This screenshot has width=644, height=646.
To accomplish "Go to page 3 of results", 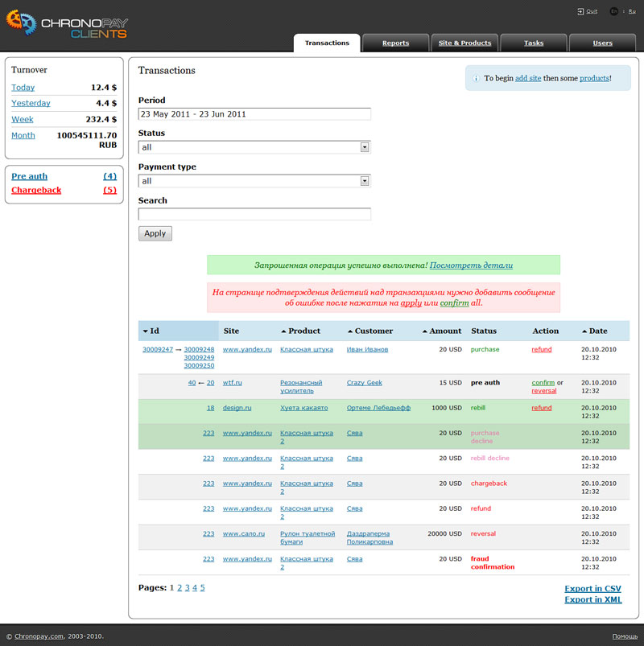I will 187,588.
